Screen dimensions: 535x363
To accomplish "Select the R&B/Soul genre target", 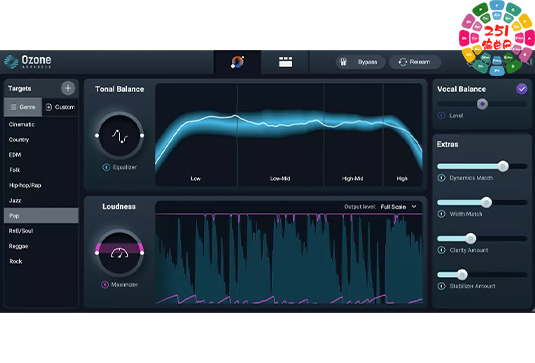I will (41, 231).
